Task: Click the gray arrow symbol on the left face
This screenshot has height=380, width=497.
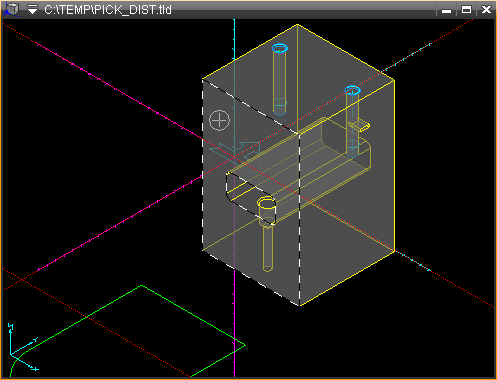Action: (x=235, y=151)
